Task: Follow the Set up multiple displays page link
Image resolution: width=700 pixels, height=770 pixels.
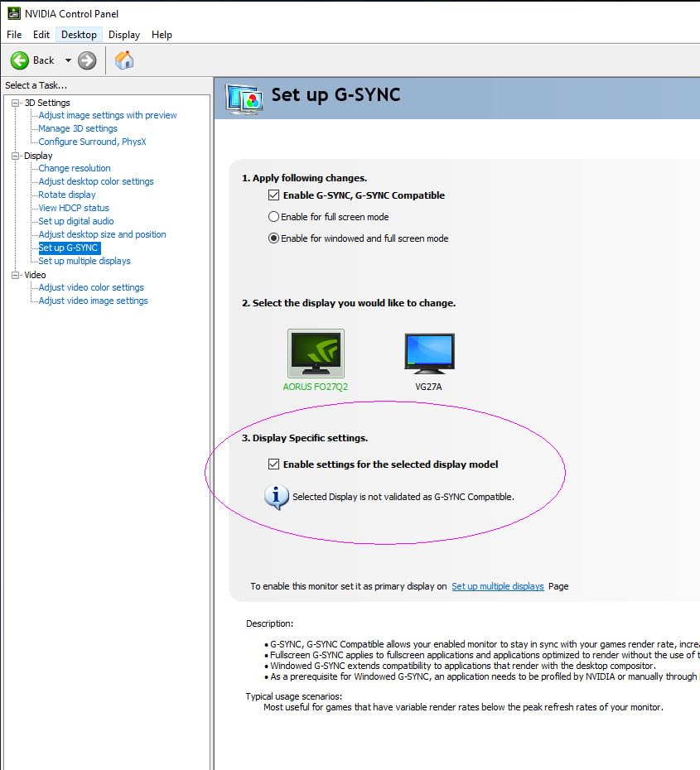Action: [498, 586]
